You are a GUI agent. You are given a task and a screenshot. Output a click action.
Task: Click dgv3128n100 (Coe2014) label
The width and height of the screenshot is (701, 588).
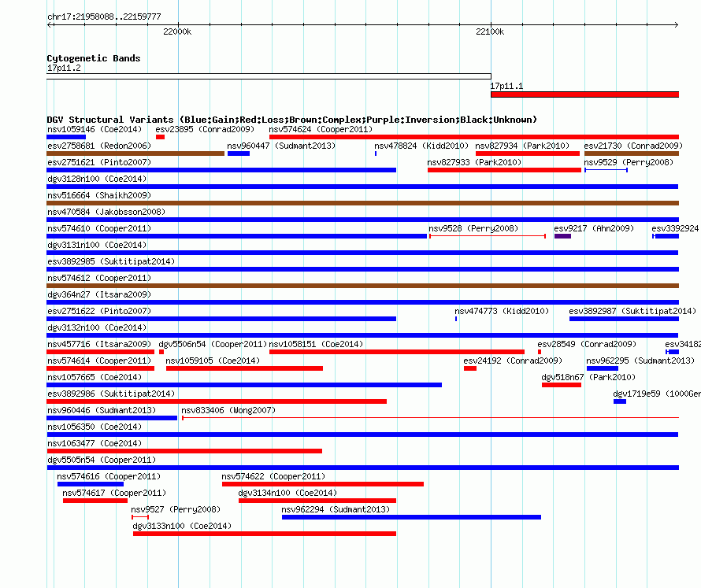point(97,179)
